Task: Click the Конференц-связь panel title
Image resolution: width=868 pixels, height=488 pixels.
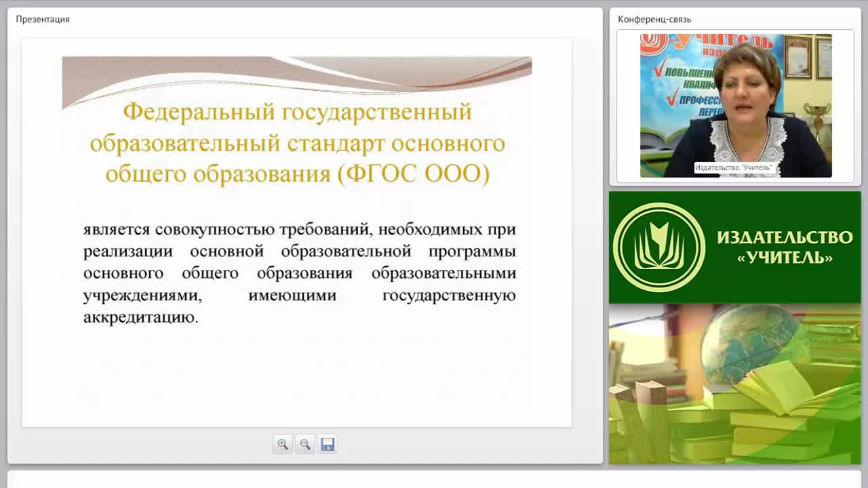Action: 654,19
